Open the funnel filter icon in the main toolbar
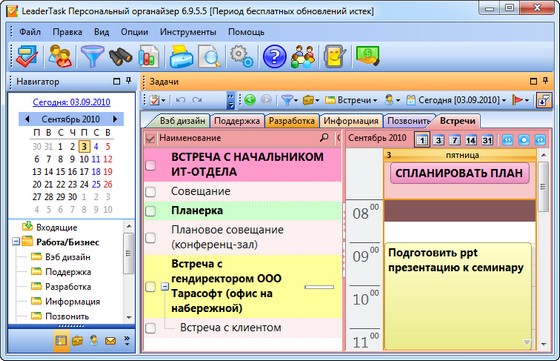The image size is (560, 361). [x=92, y=56]
